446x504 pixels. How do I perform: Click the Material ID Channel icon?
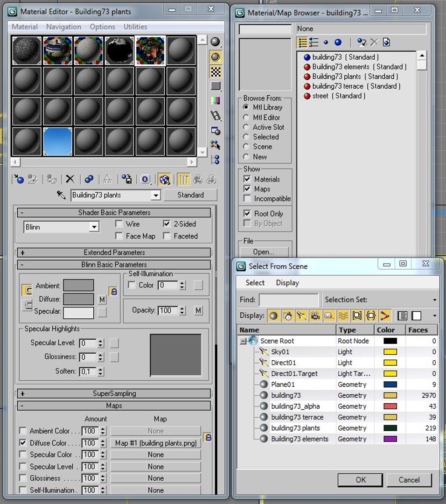146,179
